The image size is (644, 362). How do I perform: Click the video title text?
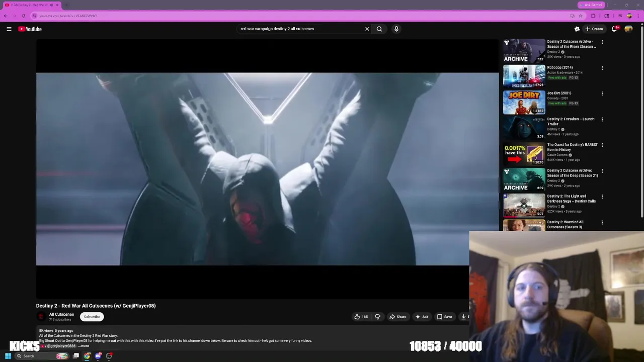coord(96,306)
